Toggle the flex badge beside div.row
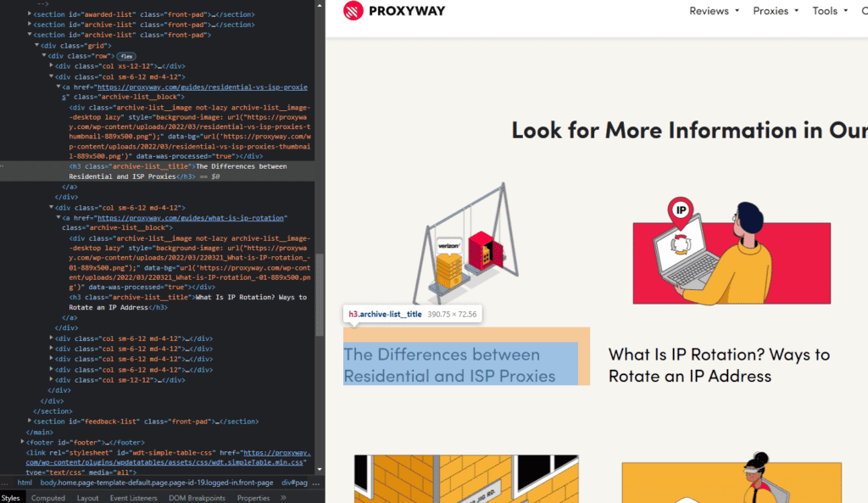Screen dimensions: 868x503 point(125,55)
